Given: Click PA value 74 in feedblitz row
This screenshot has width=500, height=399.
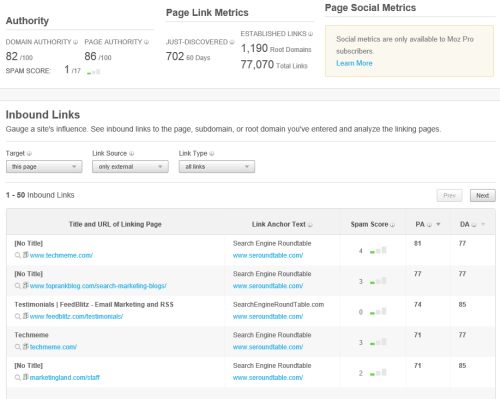Looking at the screenshot, I should click(x=418, y=305).
